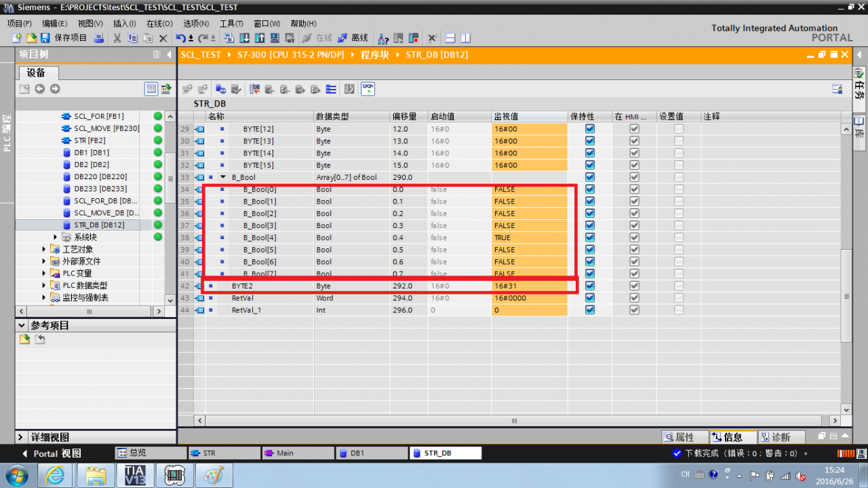Click the show overview icon in project tree toolbar
This screenshot has height=488, width=868.
[x=151, y=89]
